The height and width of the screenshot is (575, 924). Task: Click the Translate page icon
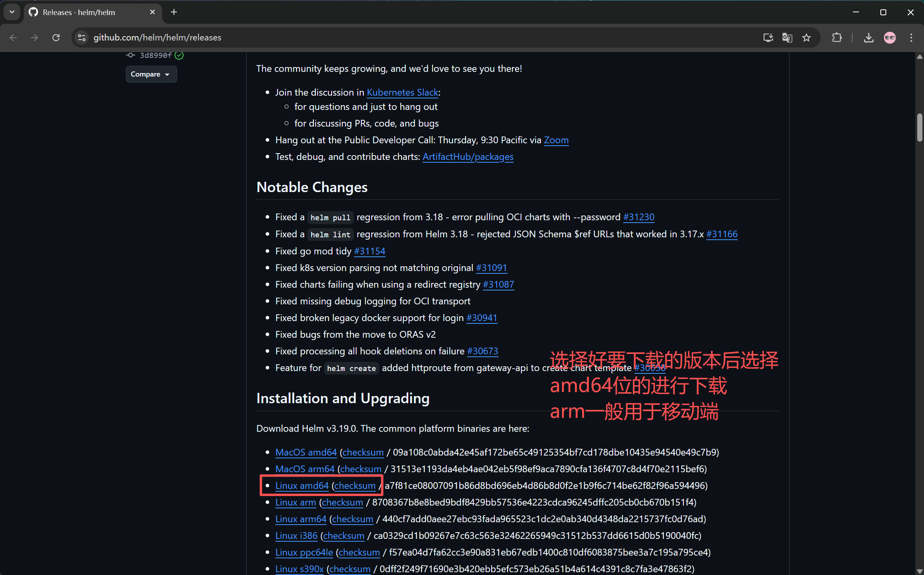787,38
